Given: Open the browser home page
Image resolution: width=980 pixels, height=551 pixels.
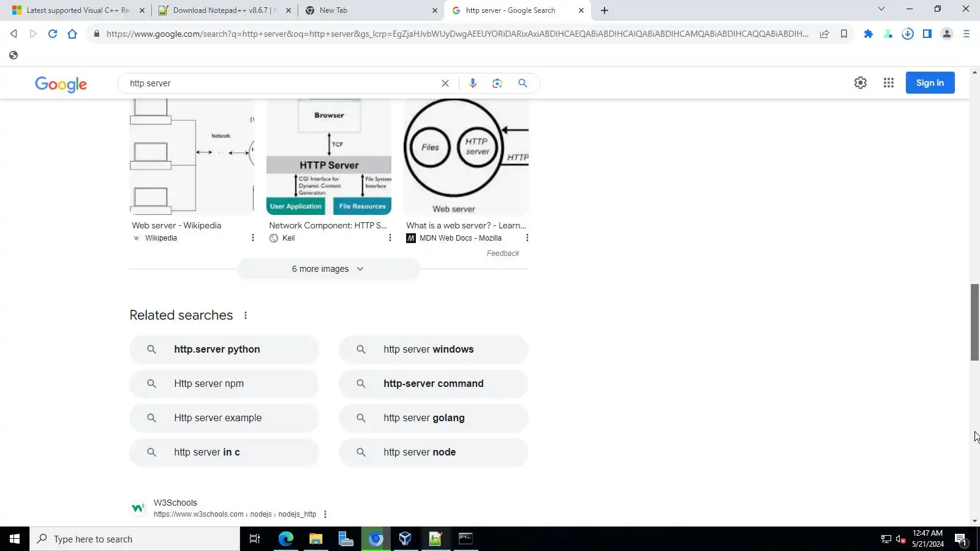Looking at the screenshot, I should pos(72,34).
